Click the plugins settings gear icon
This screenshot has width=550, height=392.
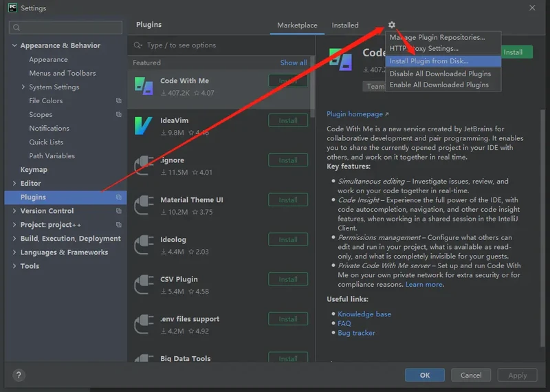pos(392,25)
